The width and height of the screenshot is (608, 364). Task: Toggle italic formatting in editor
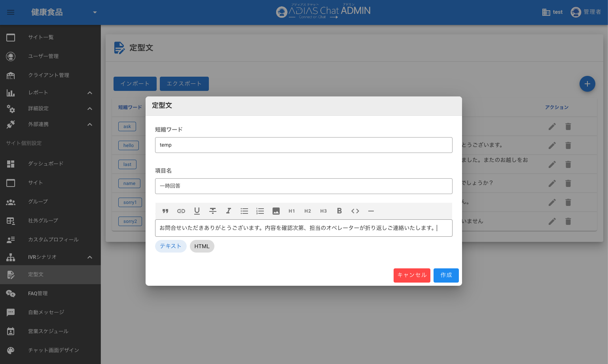point(229,211)
